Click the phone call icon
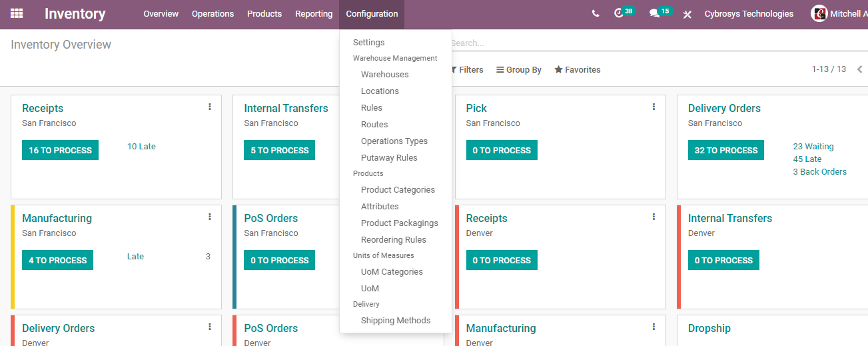The image size is (868, 346). click(x=596, y=13)
